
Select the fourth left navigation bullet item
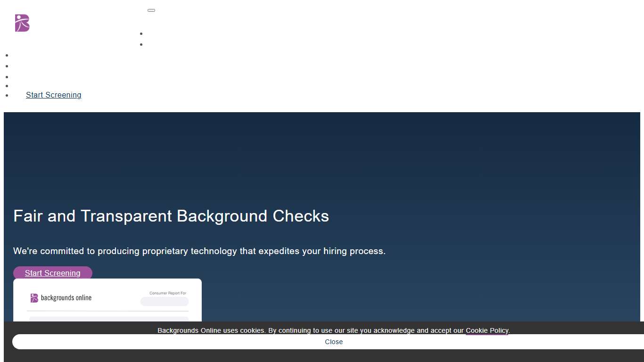coord(7,86)
